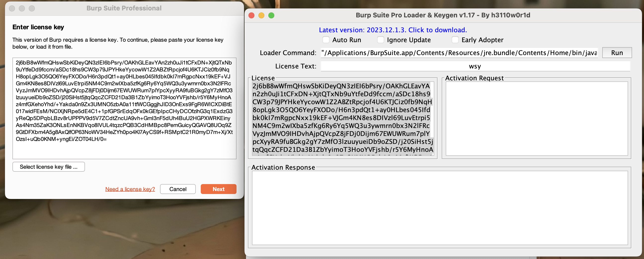Enable the Auto Run checkbox
644x259 pixels.
326,40
